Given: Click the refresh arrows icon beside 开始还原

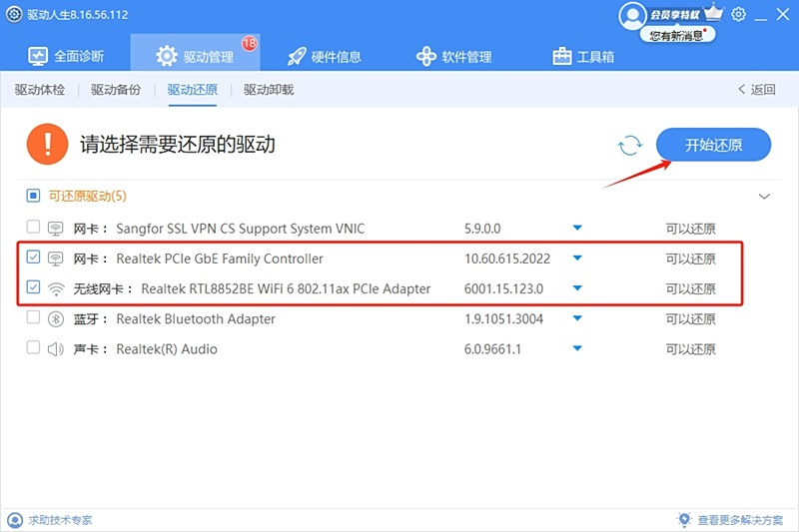Looking at the screenshot, I should pos(630,145).
